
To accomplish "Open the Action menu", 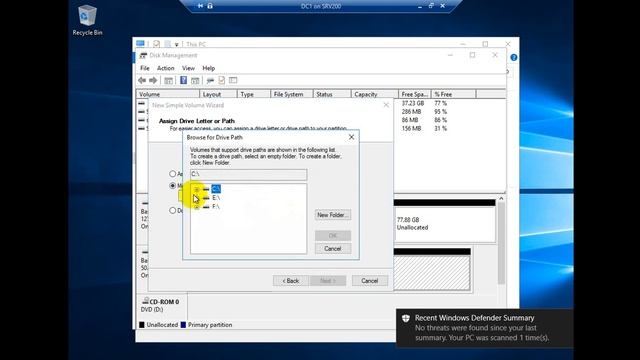I will 166,68.
